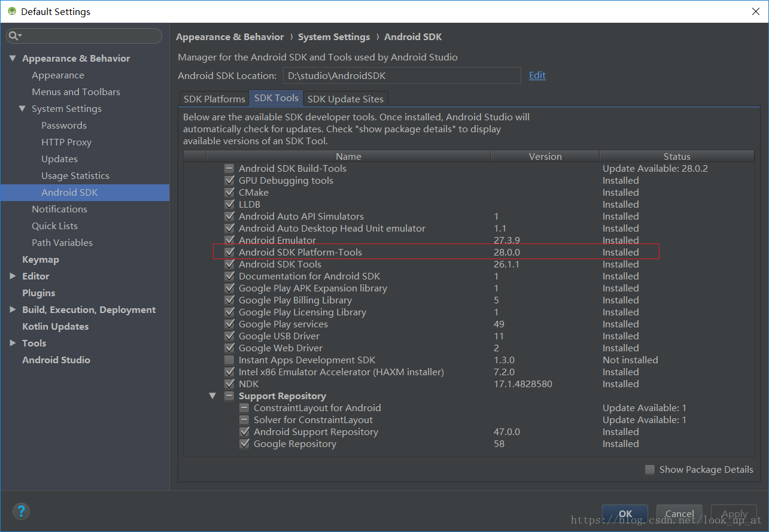
Task: Check Instant Apps Development SDK checkbox
Action: 229,360
